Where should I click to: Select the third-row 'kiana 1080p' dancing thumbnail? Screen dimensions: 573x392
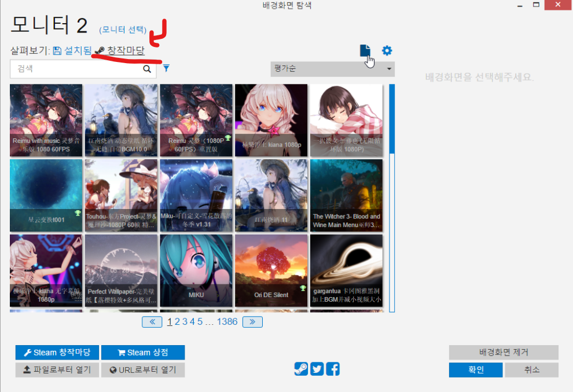pos(46,270)
